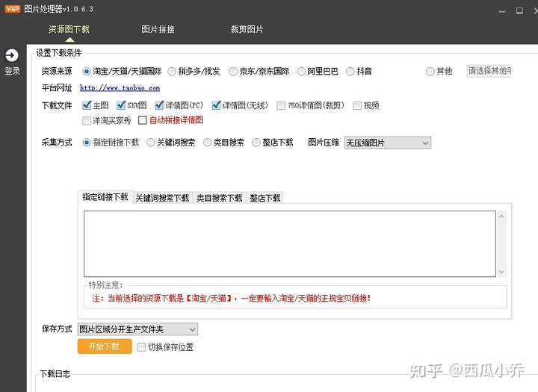This screenshot has height=392, width=538.
Task: Open the 图片压缩 无压缩图片 dropdown
Action: [387, 143]
